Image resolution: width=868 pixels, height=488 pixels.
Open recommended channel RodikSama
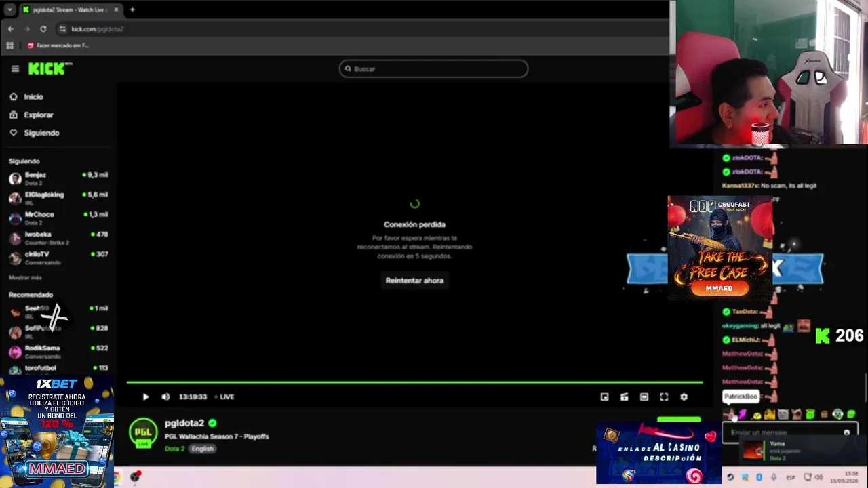pos(58,351)
